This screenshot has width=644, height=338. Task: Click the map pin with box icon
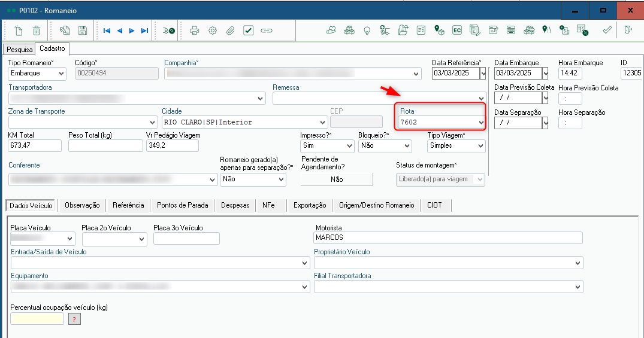tap(439, 30)
